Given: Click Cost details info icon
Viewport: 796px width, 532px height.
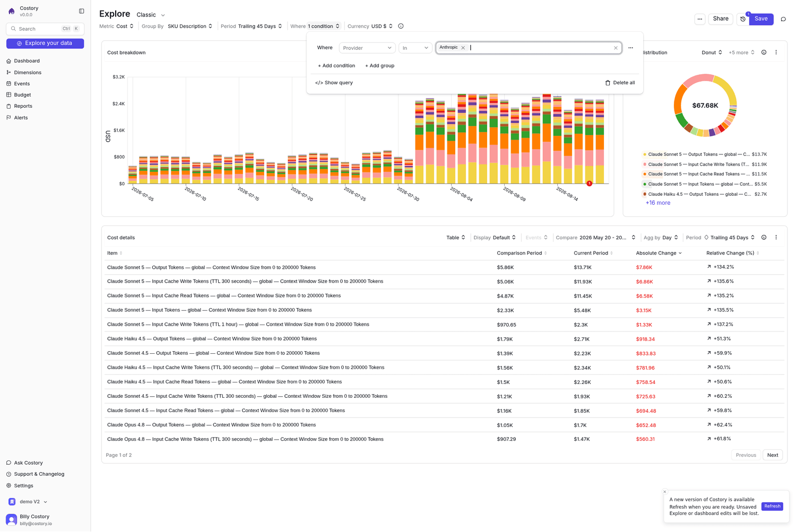Looking at the screenshot, I should pyautogui.click(x=764, y=238).
